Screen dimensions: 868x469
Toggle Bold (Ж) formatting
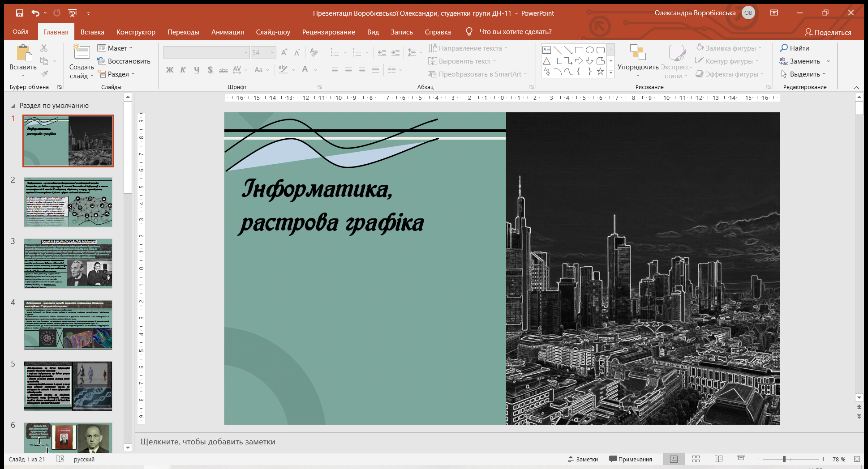point(169,70)
